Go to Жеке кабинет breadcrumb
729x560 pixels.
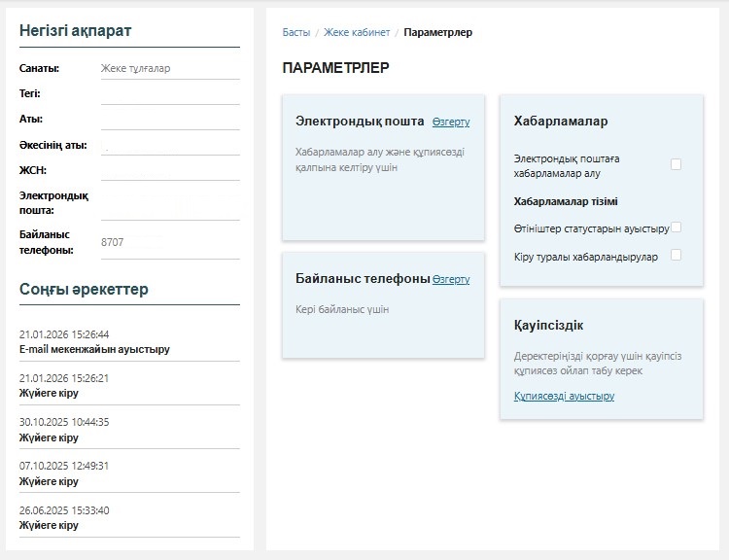(x=356, y=32)
